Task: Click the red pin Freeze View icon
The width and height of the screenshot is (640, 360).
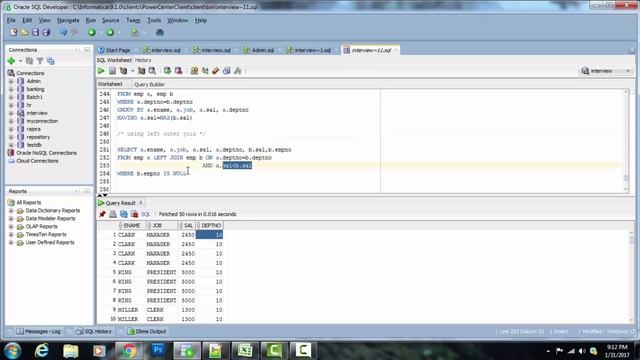Action: pyautogui.click(x=102, y=214)
